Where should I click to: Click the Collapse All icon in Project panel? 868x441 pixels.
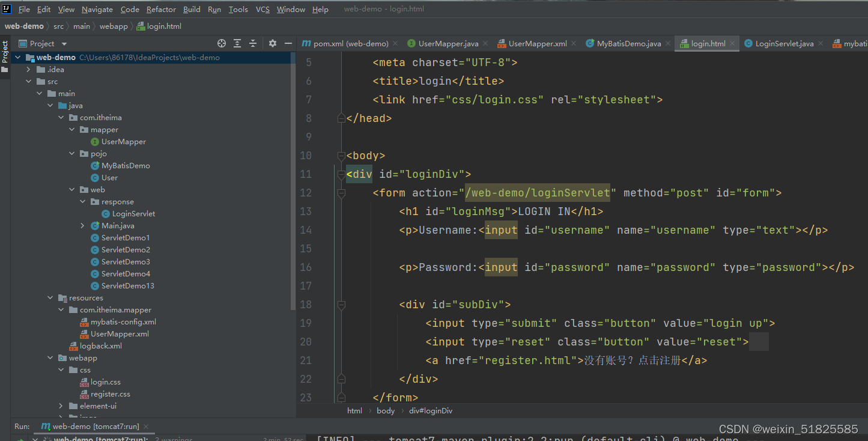tap(253, 43)
